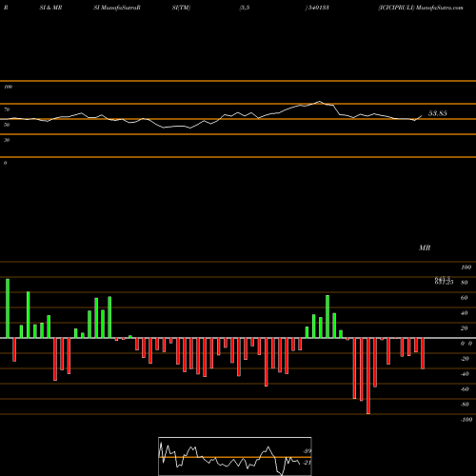Viewport: 476px width, 476px height.
Task: Click the -20 label on the MR axis
Action: [465, 359]
